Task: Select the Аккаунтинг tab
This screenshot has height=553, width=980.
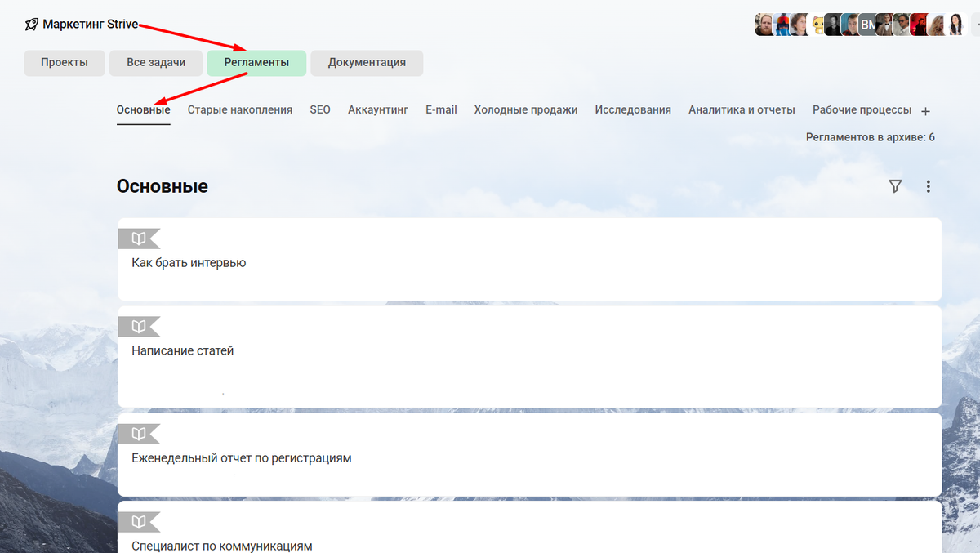Action: [377, 109]
